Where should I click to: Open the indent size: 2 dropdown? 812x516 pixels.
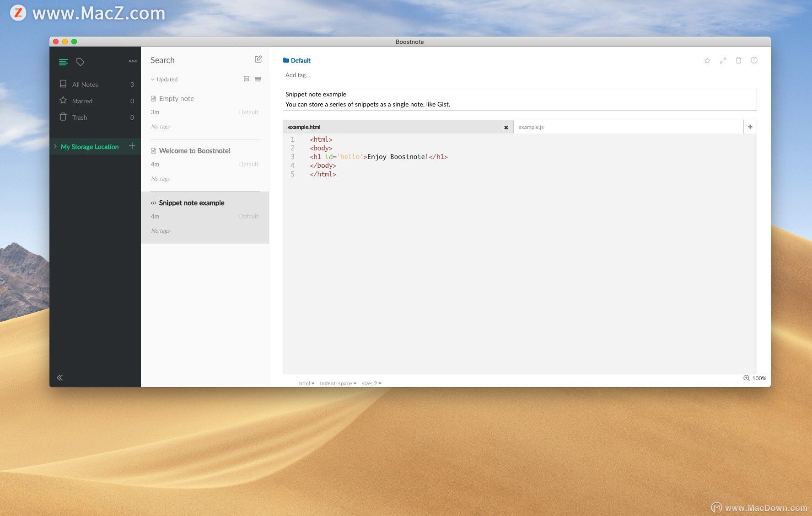coord(371,383)
